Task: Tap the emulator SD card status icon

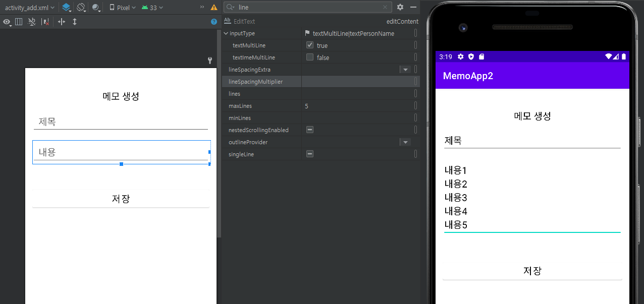Action: [481, 56]
